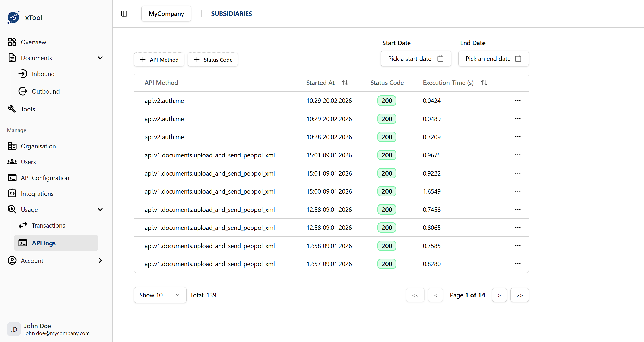
Task: Open row actions for first api.v2.auth.me entry
Action: (x=518, y=100)
